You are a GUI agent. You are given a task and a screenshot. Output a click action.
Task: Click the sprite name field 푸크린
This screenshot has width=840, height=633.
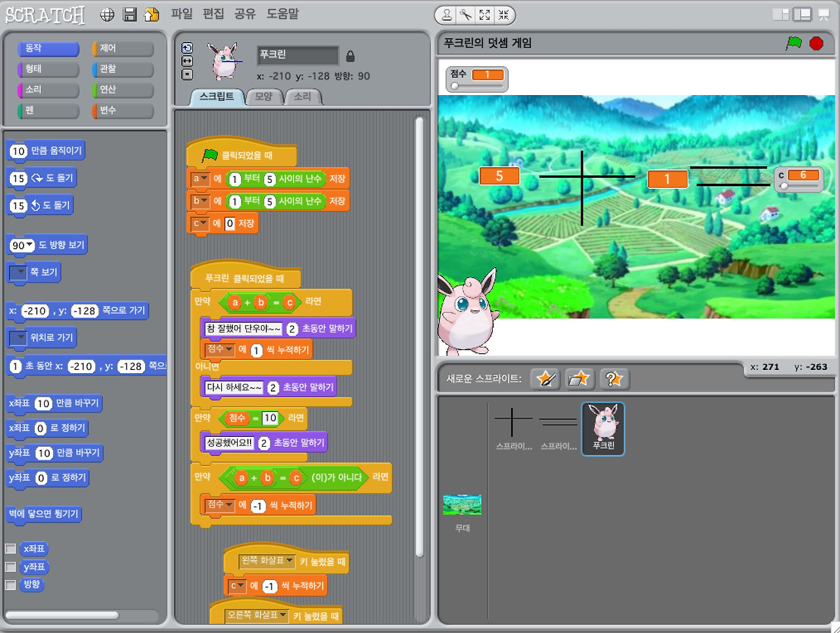[x=297, y=55]
